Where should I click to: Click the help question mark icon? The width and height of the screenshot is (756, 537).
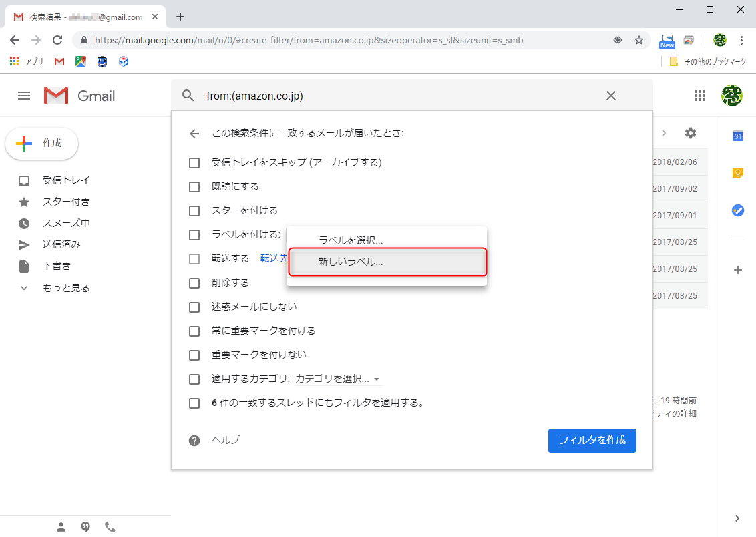click(x=194, y=440)
